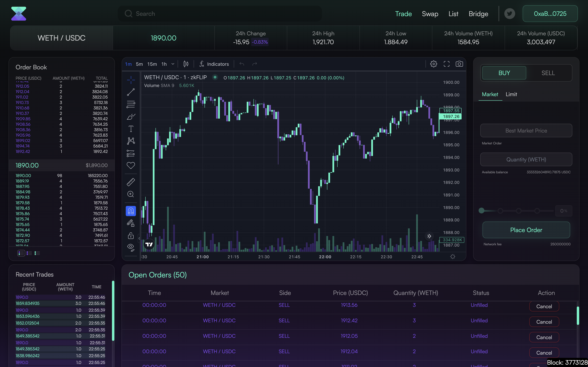The height and width of the screenshot is (367, 588).
Task: Open the Indicators menu
Action: click(x=214, y=64)
